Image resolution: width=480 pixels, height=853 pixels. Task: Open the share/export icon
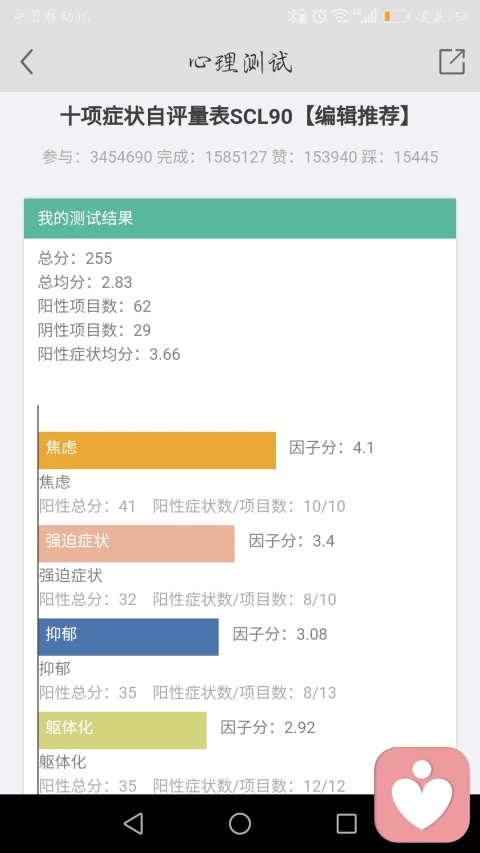click(x=452, y=61)
